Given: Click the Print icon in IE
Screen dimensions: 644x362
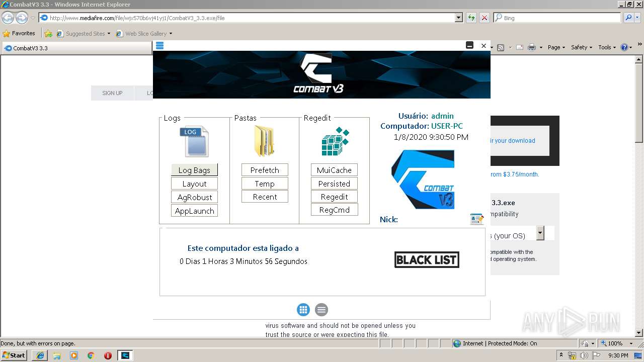Looking at the screenshot, I should click(532, 47).
